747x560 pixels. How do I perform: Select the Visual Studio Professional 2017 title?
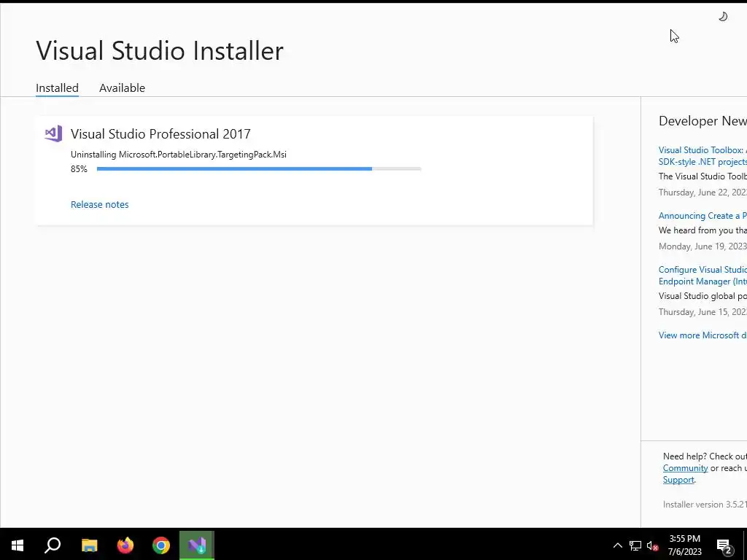[x=160, y=134]
